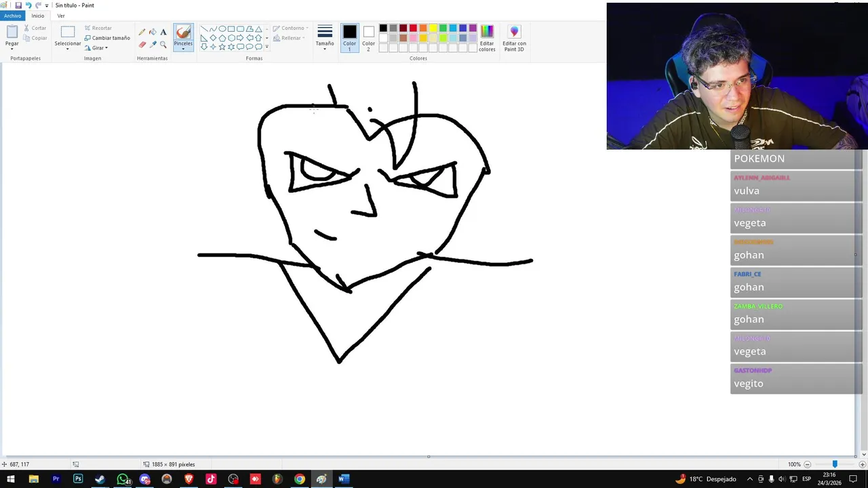The width and height of the screenshot is (868, 488).
Task: Select the Magnifier tool
Action: point(163,45)
